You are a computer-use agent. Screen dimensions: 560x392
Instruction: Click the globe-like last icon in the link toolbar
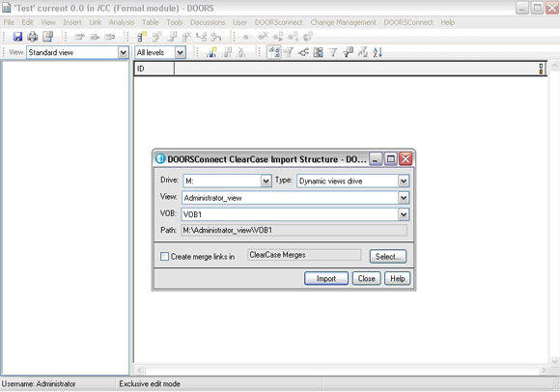pyautogui.click(x=307, y=37)
